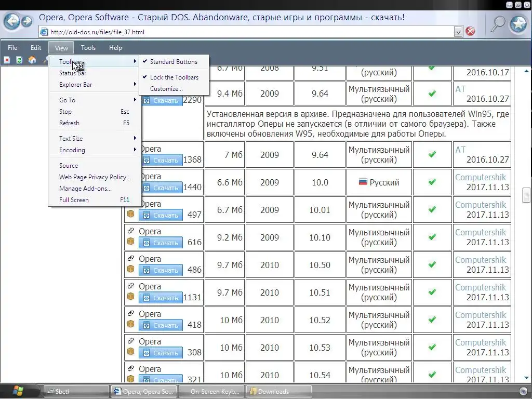The image size is (532, 399).
Task: Open Favorites with the star icon
Action: coord(518,24)
